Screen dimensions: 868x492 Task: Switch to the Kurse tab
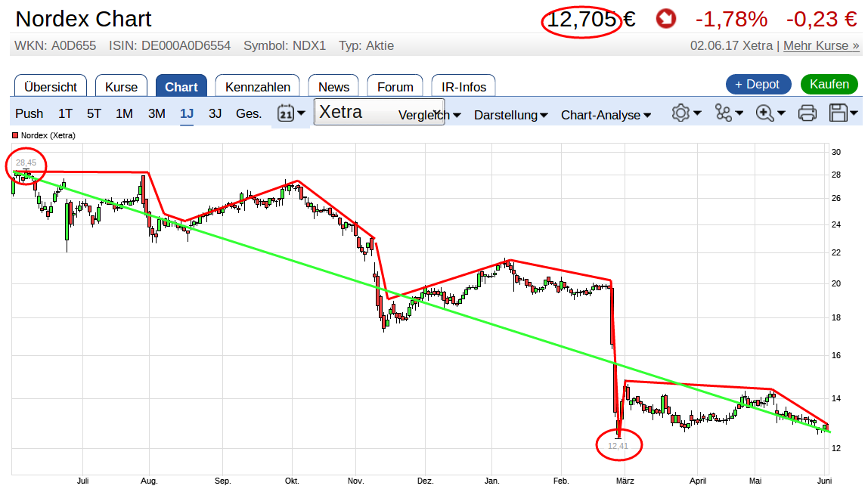pos(121,86)
